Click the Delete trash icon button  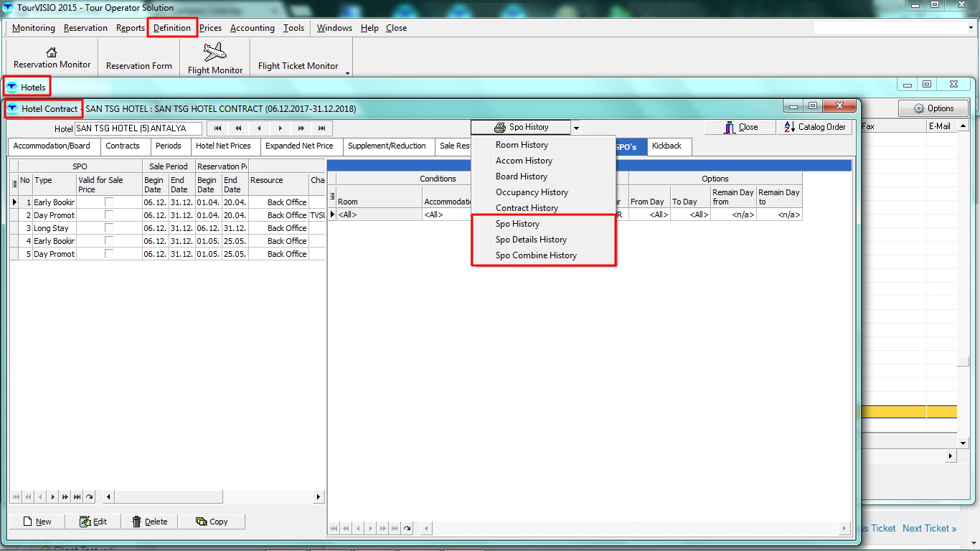tap(149, 522)
